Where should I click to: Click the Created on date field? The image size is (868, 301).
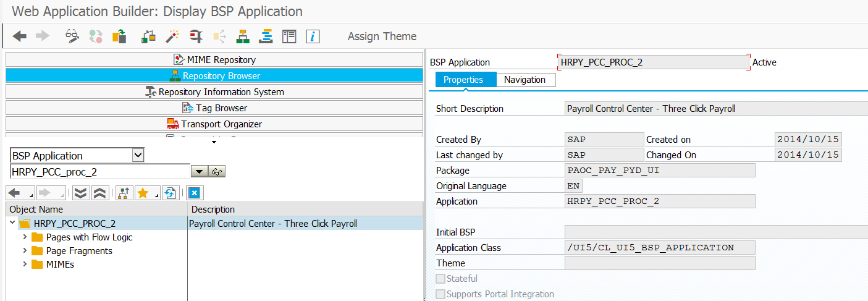[808, 140]
